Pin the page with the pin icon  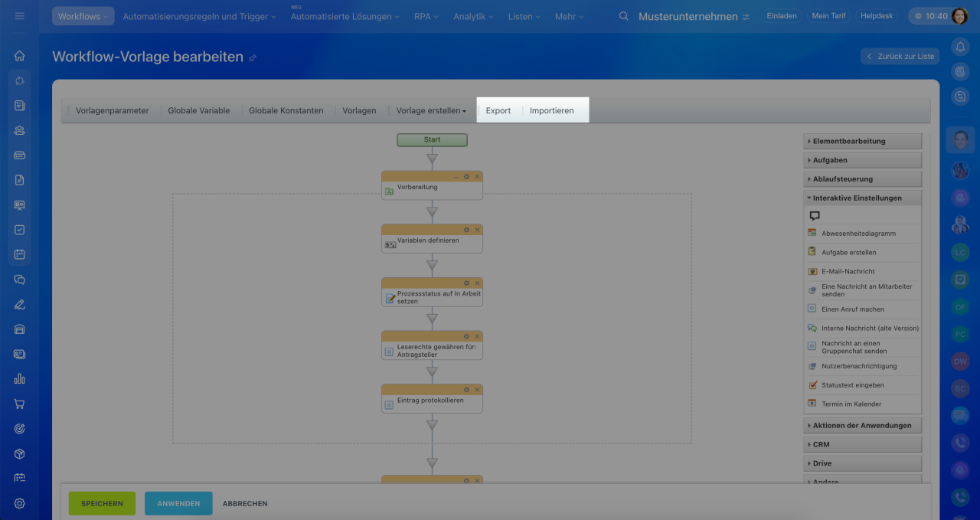253,57
